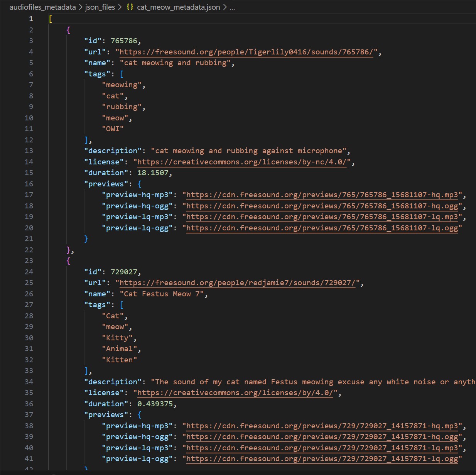Click the lowercase "cat" tag on line 8
Image resolution: width=476 pixels, height=475 pixels.
(113, 96)
